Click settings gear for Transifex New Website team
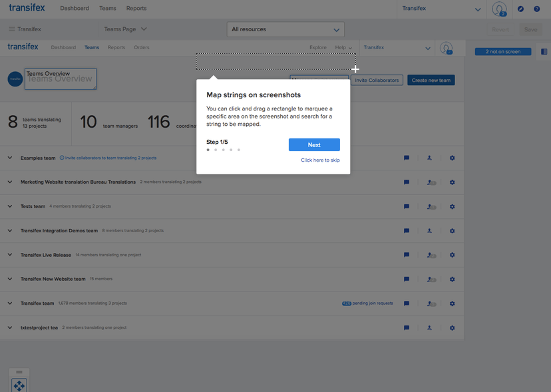Viewport: 551px width, 392px height. (453, 279)
